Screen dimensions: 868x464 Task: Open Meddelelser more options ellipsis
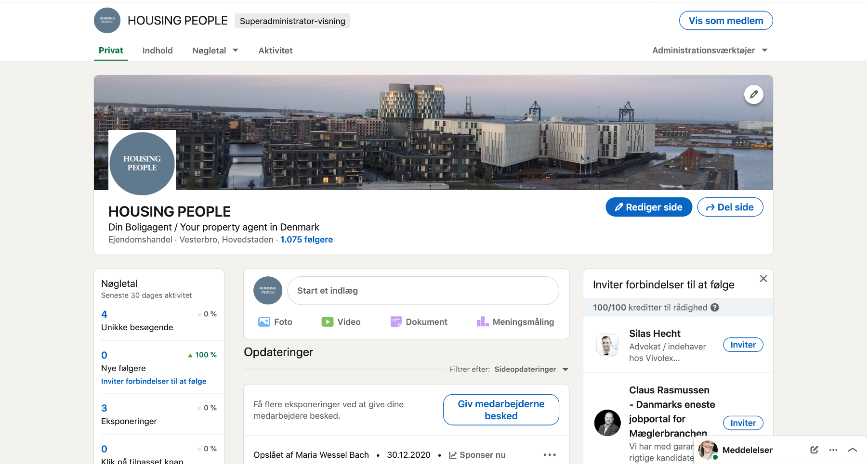(833, 450)
